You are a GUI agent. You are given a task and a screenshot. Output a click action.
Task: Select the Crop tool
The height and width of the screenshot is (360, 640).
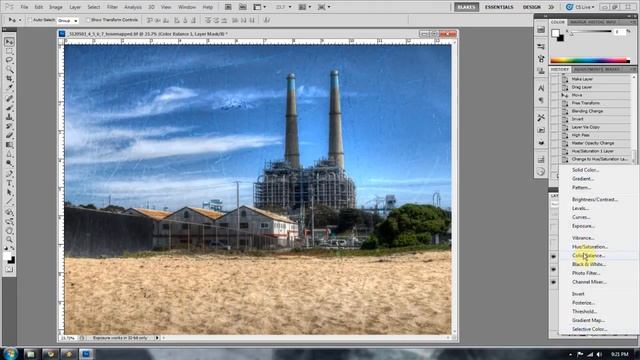click(x=9, y=78)
